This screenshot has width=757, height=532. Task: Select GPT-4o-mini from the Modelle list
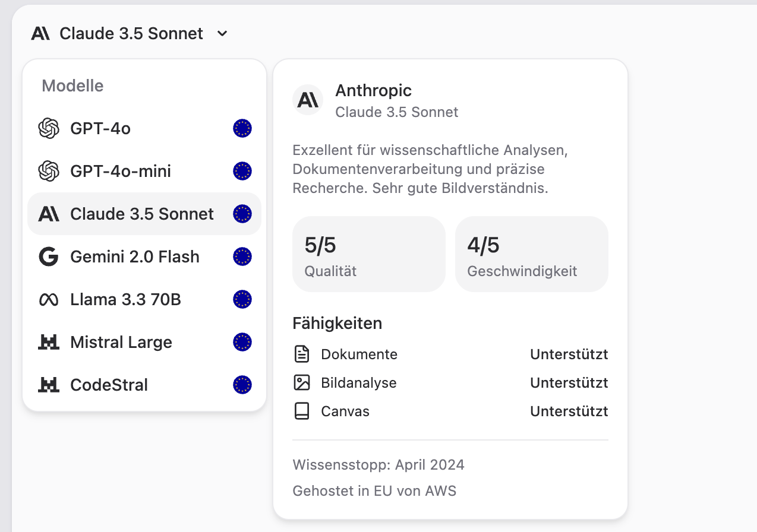pos(121,171)
